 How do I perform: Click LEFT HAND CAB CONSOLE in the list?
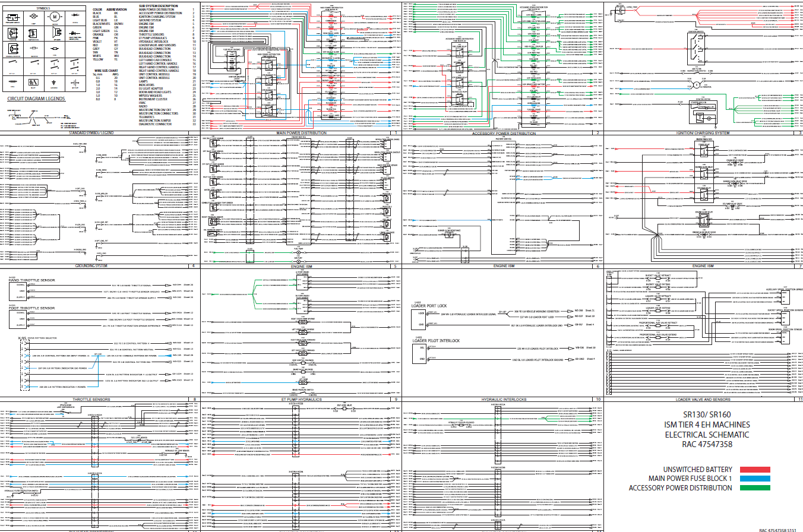155,60
